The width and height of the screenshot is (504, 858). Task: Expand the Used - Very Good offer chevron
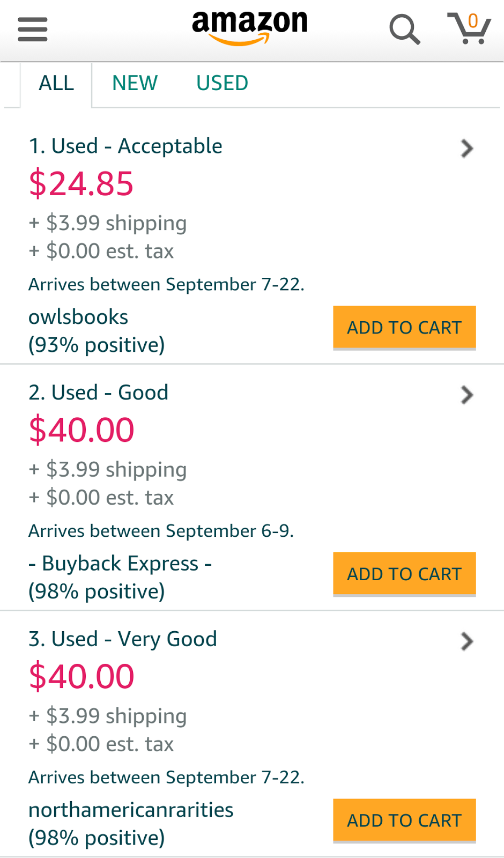(x=467, y=641)
